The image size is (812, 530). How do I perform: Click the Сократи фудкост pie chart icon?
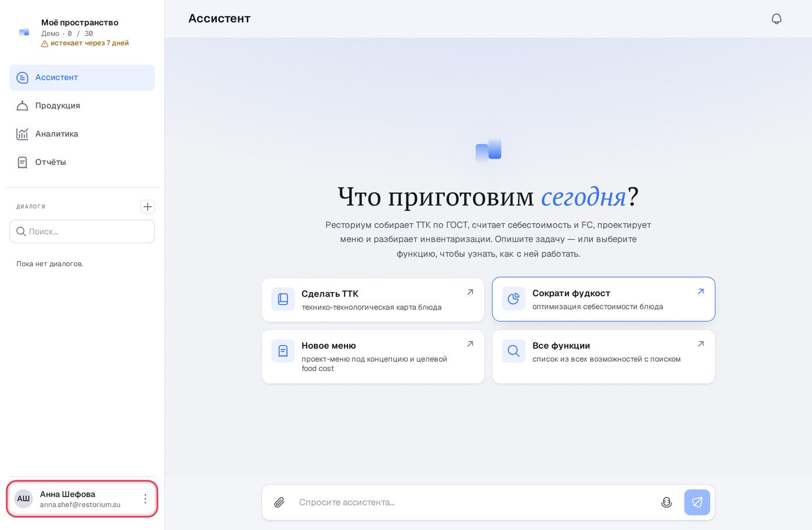pos(513,298)
